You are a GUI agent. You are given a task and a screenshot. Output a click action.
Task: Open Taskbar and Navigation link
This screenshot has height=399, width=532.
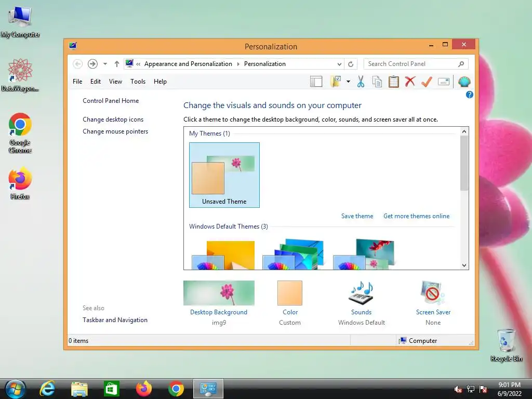coord(115,320)
